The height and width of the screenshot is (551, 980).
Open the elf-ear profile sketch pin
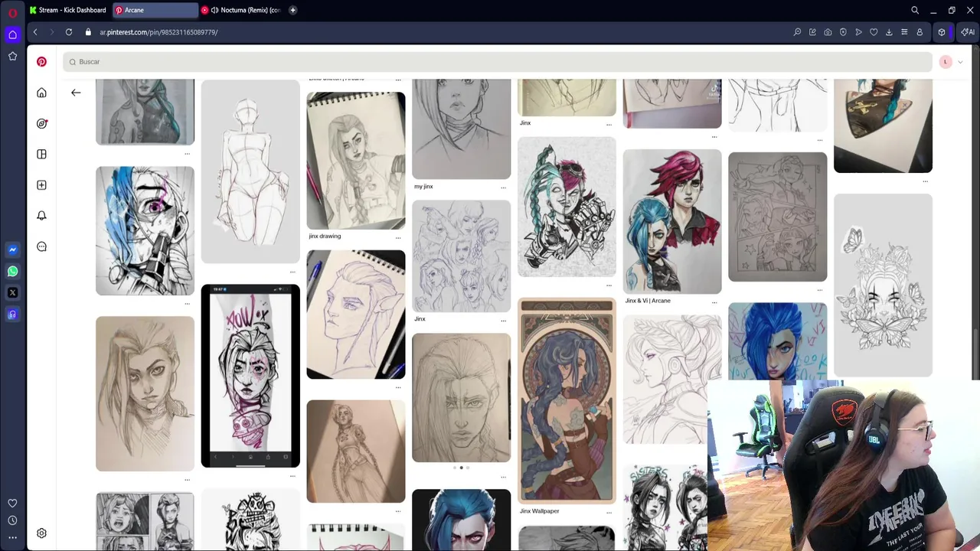[356, 314]
